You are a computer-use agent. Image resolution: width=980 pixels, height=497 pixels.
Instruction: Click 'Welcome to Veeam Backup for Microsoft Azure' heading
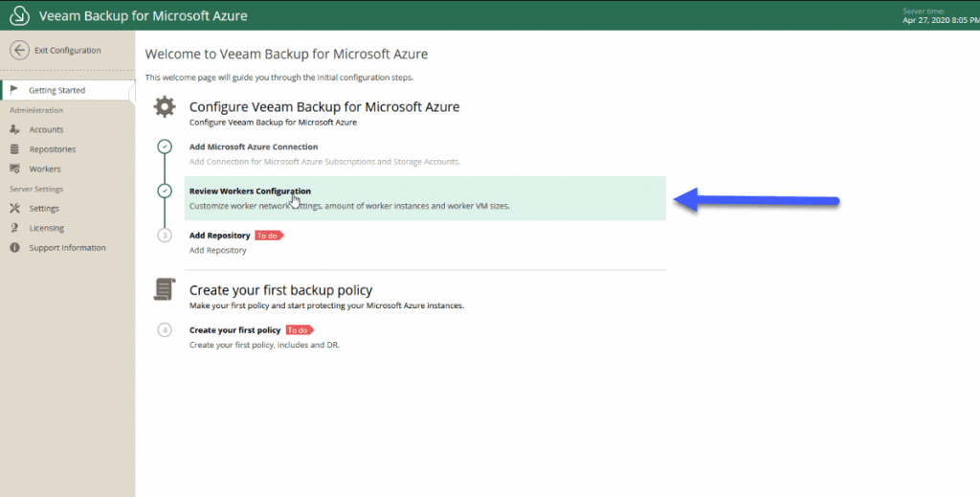(x=286, y=55)
